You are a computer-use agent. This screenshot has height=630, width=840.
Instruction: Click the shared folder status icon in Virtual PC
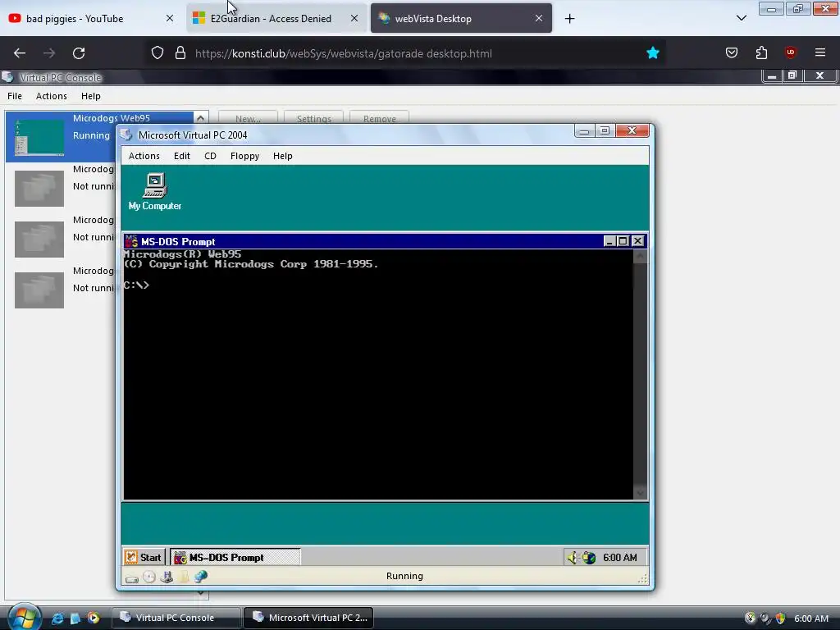184,577
